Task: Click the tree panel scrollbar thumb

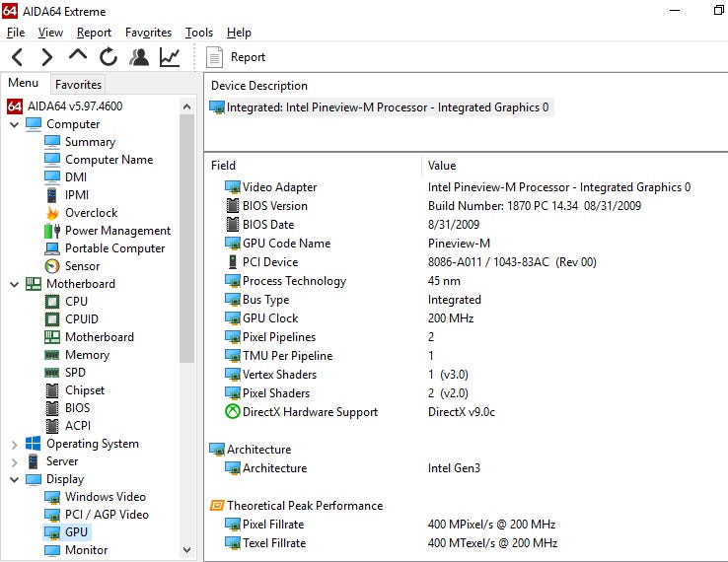Action: click(x=187, y=239)
